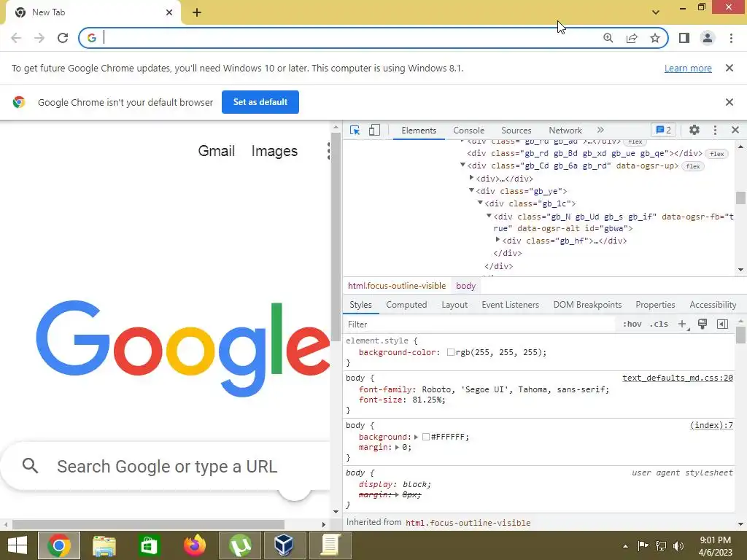Click the zoom magnifier in address bar

point(608,38)
